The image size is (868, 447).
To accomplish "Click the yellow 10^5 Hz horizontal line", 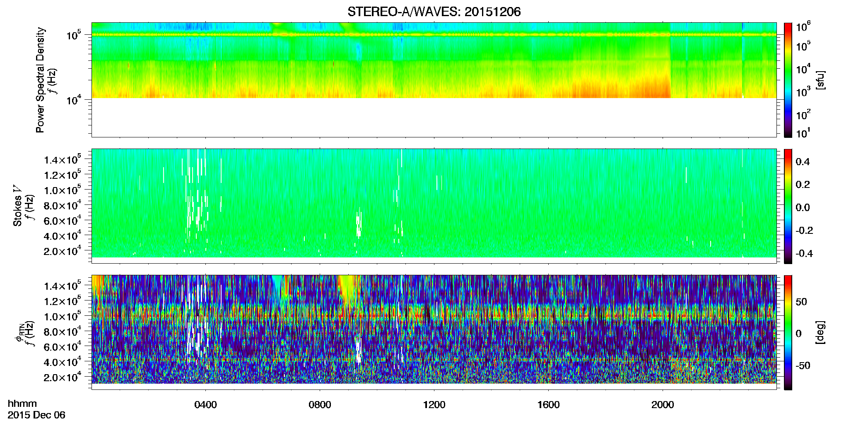I will click(x=434, y=35).
